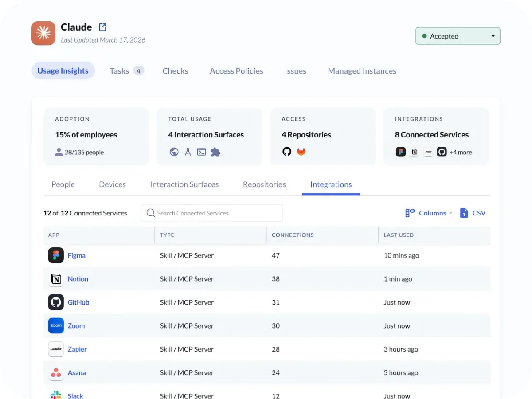Viewport: 532px width, 399px height.
Task: Click the GitHub logo in the table row
Action: tap(56, 302)
